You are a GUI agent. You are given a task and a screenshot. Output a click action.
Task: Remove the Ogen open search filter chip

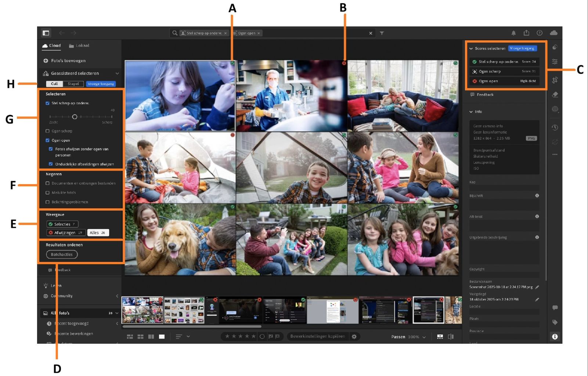[259, 33]
